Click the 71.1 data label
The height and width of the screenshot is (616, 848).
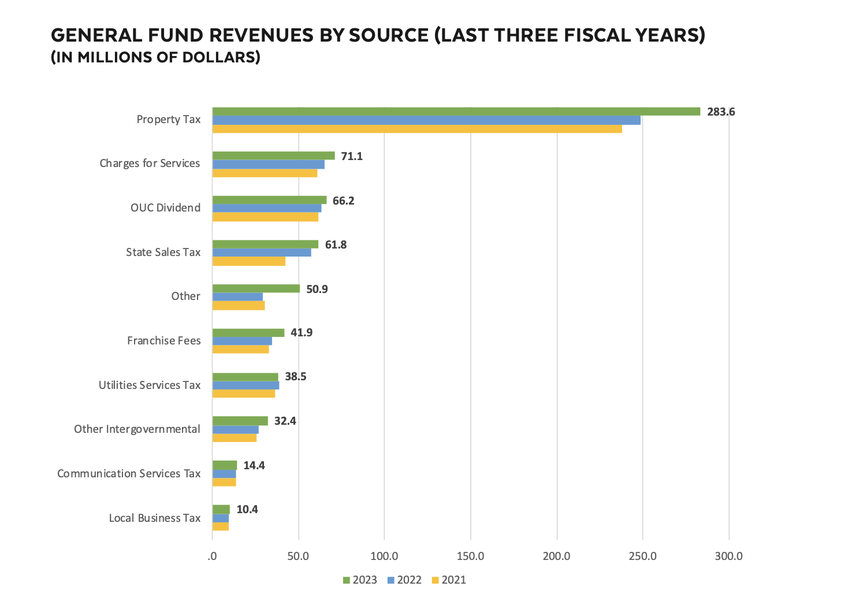coord(352,157)
